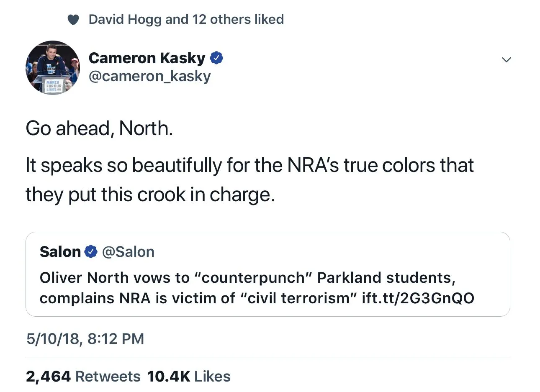
Task: Open the ift.tt/2G3GnQO link
Action: [418, 298]
